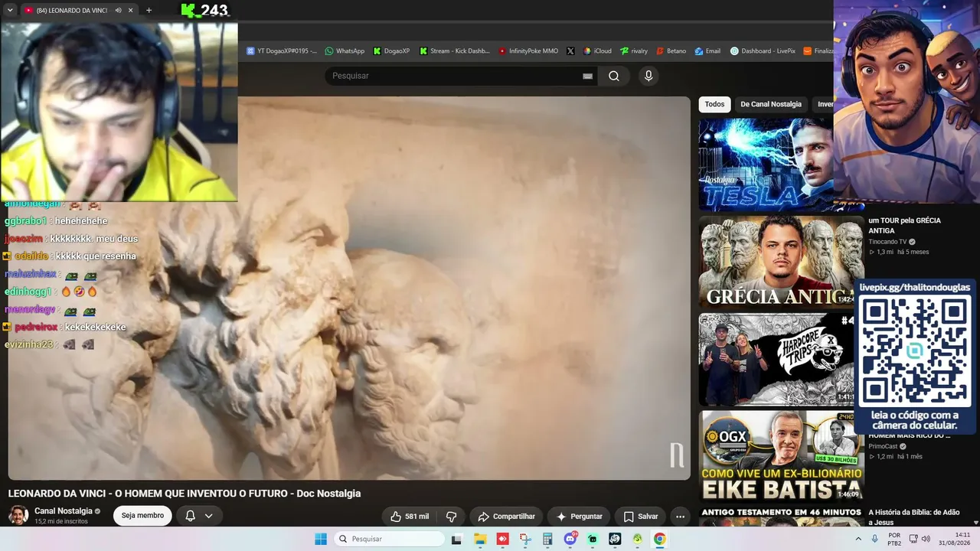Viewport: 980px width, 551px height.
Task: Open the iCloud bookmark
Action: (x=597, y=51)
